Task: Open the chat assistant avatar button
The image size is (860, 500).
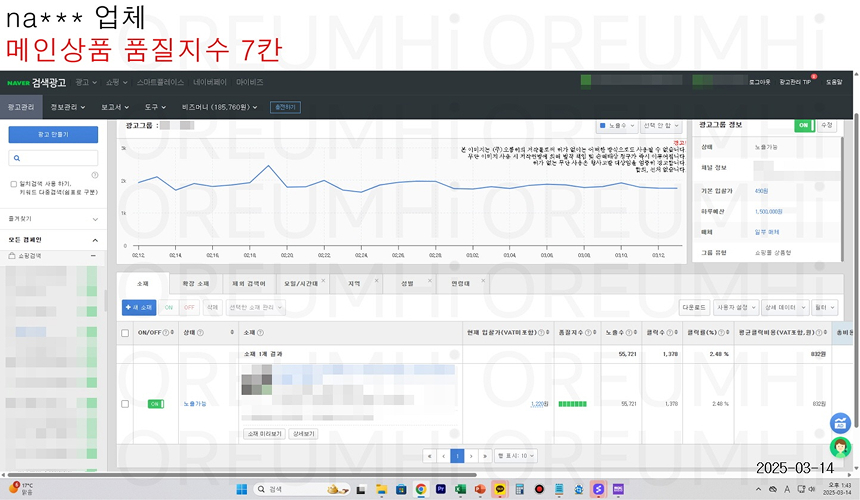Action: 840,447
